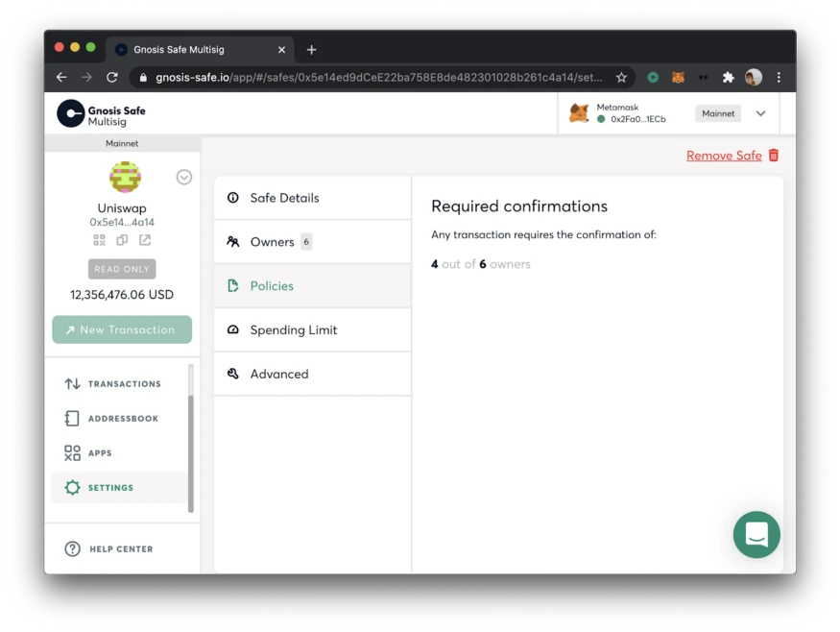Reload the page with refresh icon
This screenshot has width=840, height=632.
tap(112, 77)
